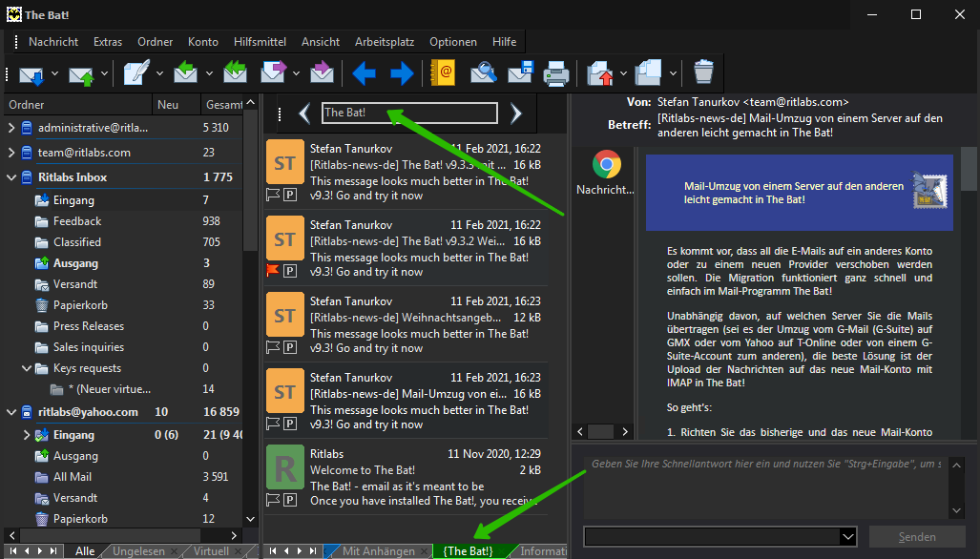The width and height of the screenshot is (980, 559).
Task: Click the Redirect message icon
Action: [322, 72]
